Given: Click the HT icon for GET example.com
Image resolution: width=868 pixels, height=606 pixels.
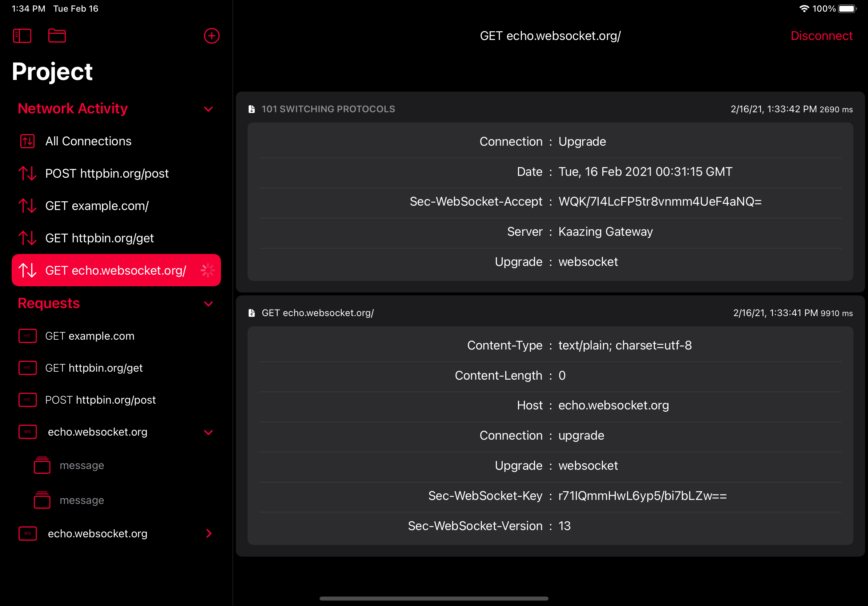Looking at the screenshot, I should tap(27, 336).
